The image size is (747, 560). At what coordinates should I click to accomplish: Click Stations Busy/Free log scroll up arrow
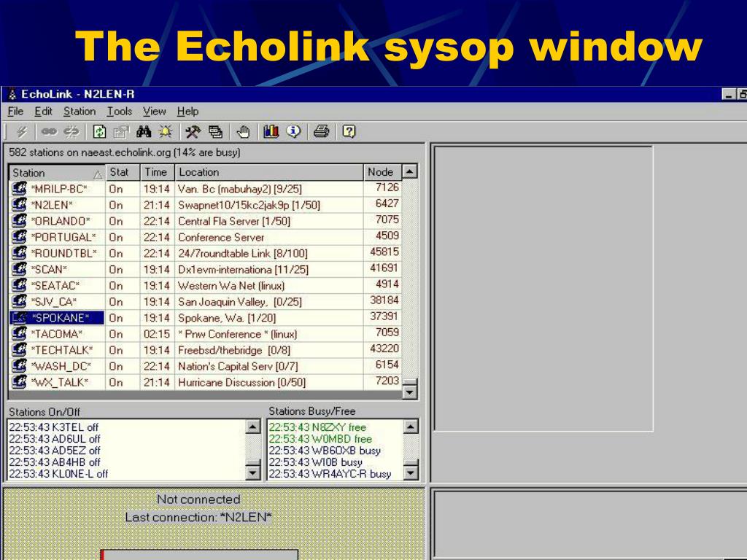411,426
